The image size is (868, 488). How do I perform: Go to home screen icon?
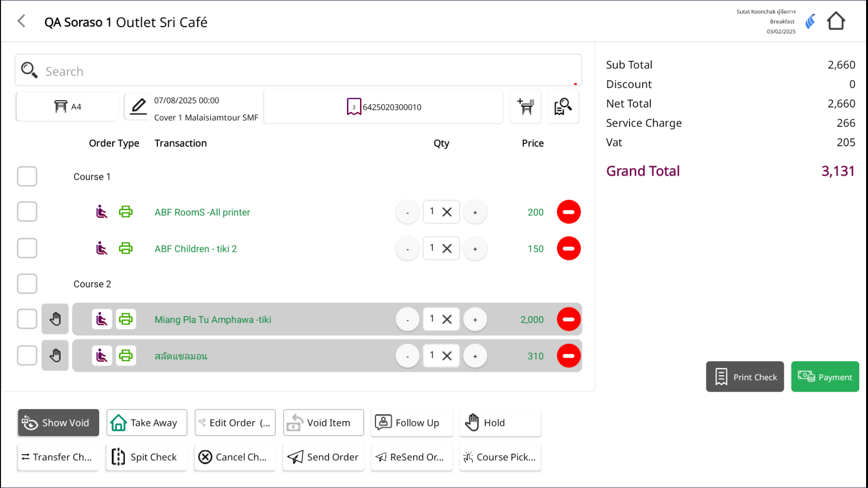pos(836,21)
